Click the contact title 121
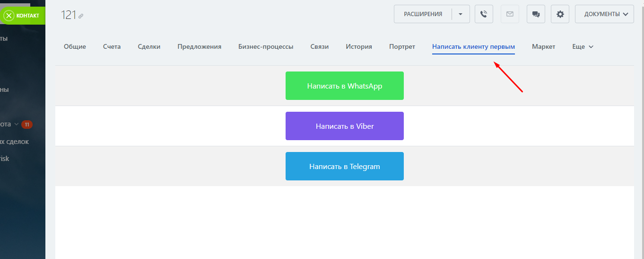Viewport: 644px width, 259px height. pyautogui.click(x=68, y=15)
